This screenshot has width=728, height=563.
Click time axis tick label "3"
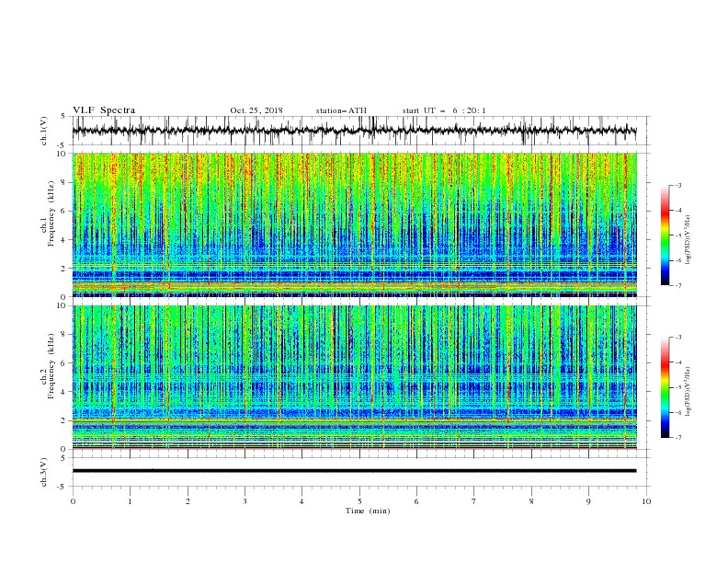click(x=245, y=501)
